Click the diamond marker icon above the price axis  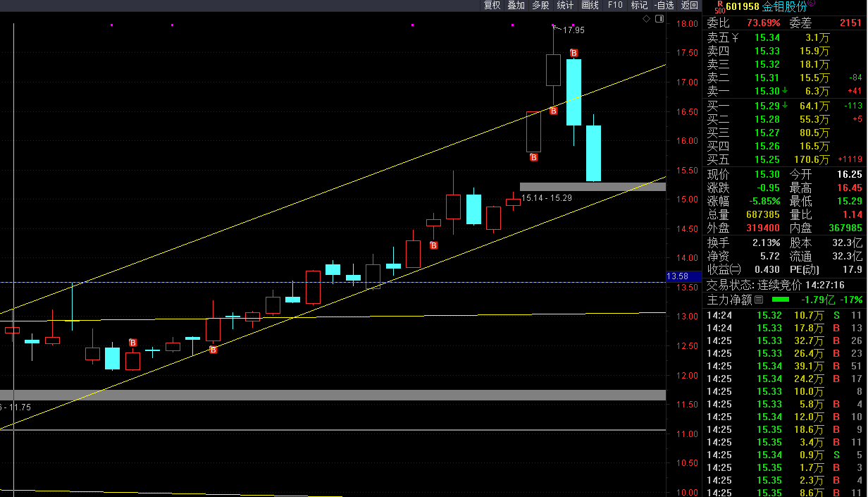pyautogui.click(x=647, y=19)
